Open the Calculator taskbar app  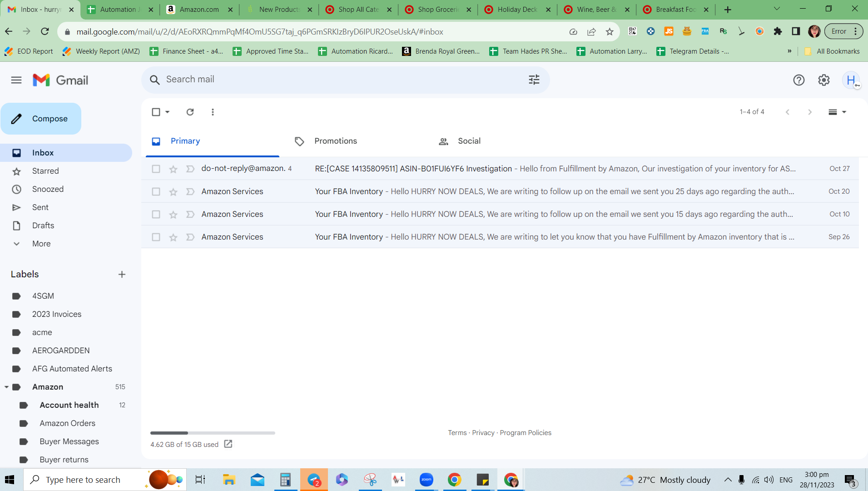coord(285,480)
